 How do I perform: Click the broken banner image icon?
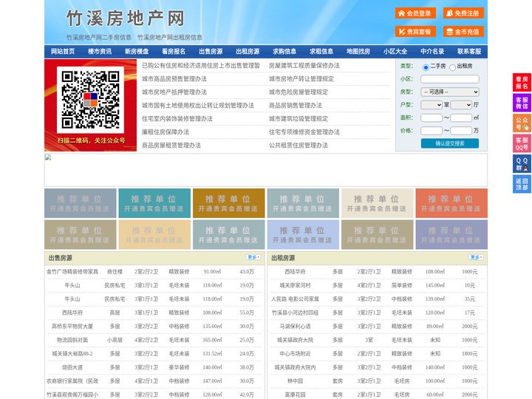[x=48, y=157]
